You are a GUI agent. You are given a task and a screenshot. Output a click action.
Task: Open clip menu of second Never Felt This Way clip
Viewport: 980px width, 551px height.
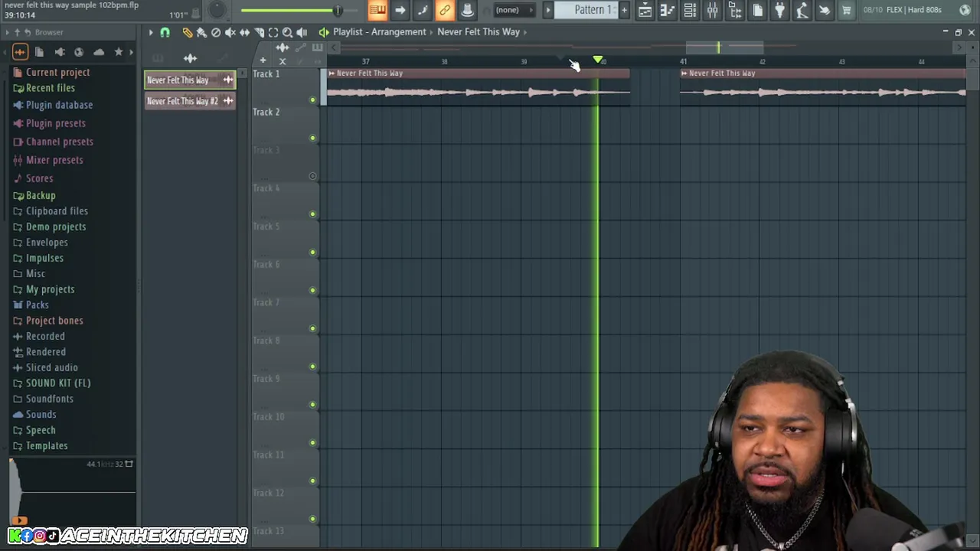(x=684, y=73)
